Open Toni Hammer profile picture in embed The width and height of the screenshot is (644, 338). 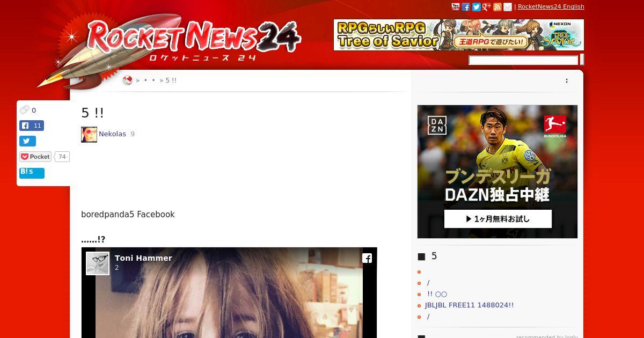click(98, 263)
